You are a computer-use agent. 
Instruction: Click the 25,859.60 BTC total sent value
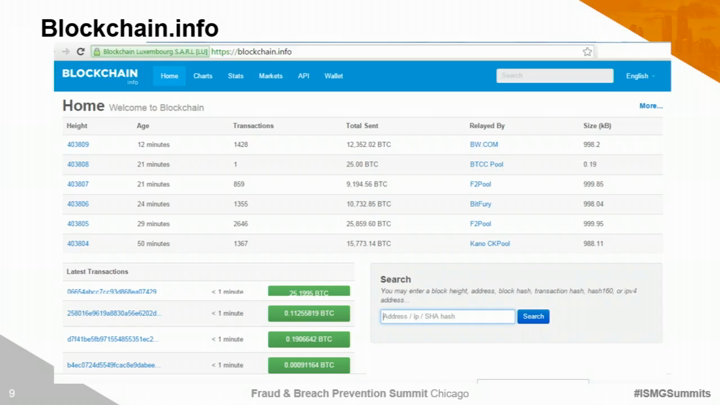click(369, 224)
